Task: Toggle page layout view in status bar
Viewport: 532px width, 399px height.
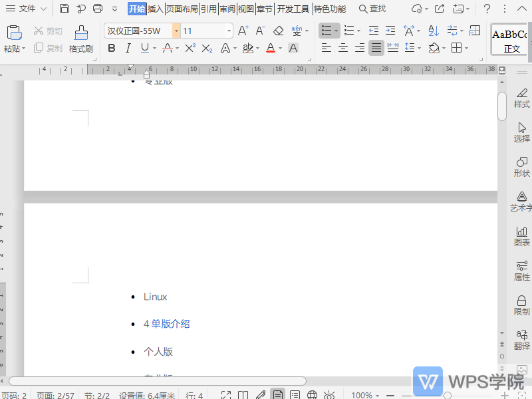Action: [x=277, y=395]
